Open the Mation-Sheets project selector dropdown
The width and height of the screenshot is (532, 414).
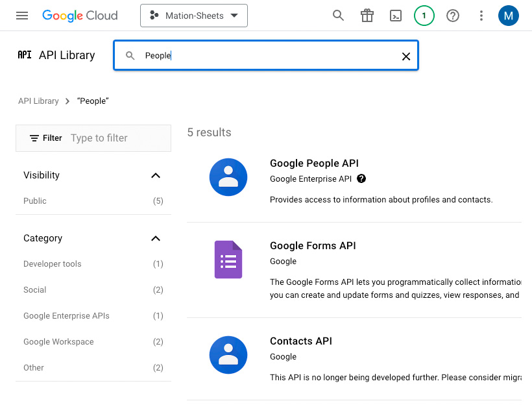pos(194,16)
